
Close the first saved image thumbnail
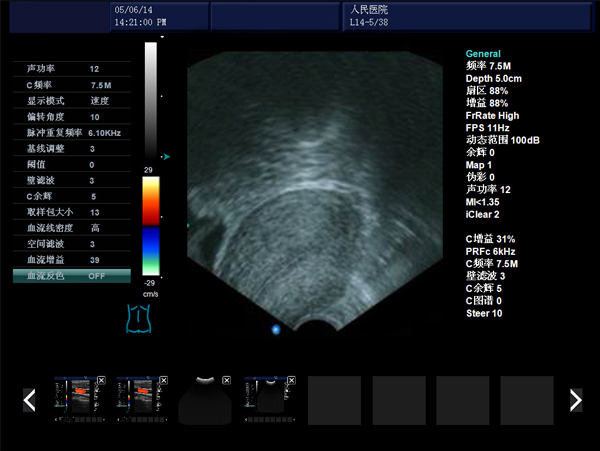click(101, 381)
